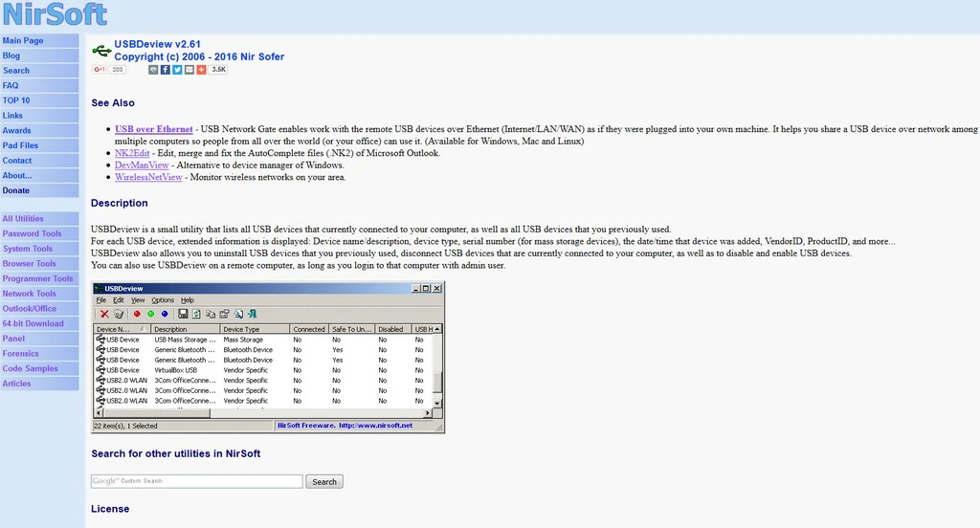Screen dimensions: 980x528
Task: Open the Help menu in USBDeview screenshot
Action: coord(188,300)
